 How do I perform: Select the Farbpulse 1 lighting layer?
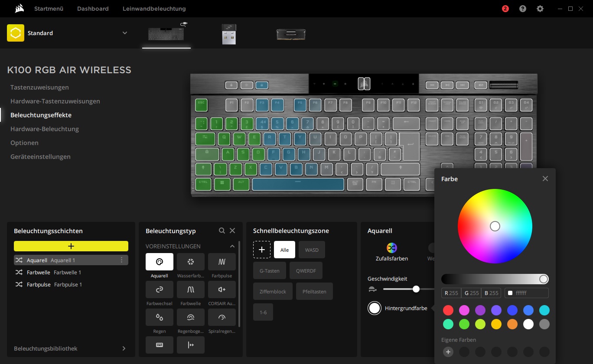pyautogui.click(x=71, y=284)
